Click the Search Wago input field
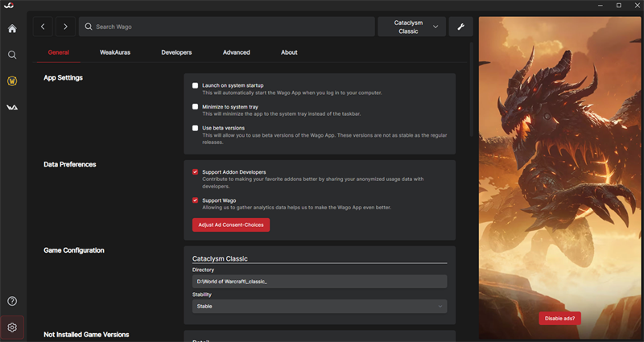Image resolution: width=644 pixels, height=342 pixels. click(229, 27)
